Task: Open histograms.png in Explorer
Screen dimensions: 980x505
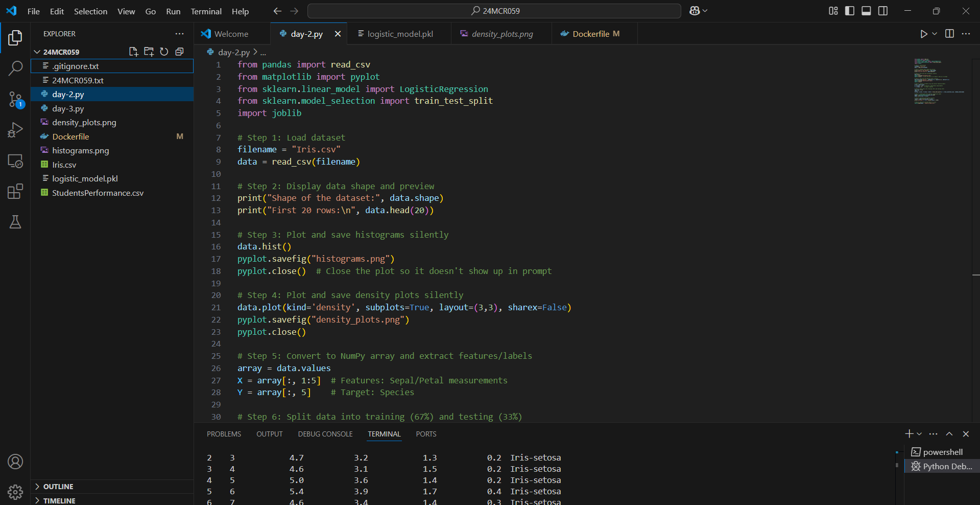Action: pyautogui.click(x=112, y=150)
